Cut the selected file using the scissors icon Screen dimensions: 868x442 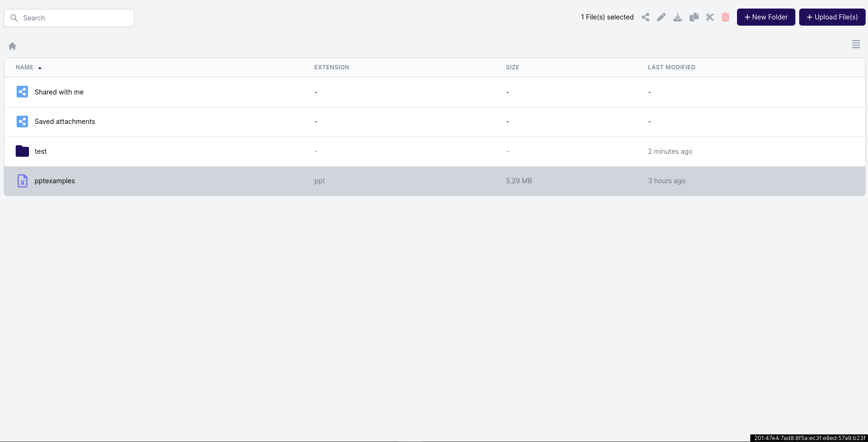[710, 17]
